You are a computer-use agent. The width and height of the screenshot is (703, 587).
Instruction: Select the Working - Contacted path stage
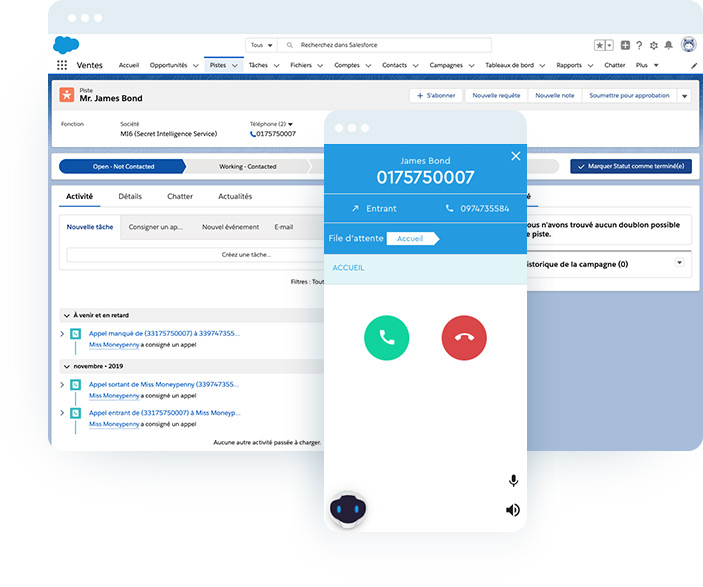[x=247, y=166]
